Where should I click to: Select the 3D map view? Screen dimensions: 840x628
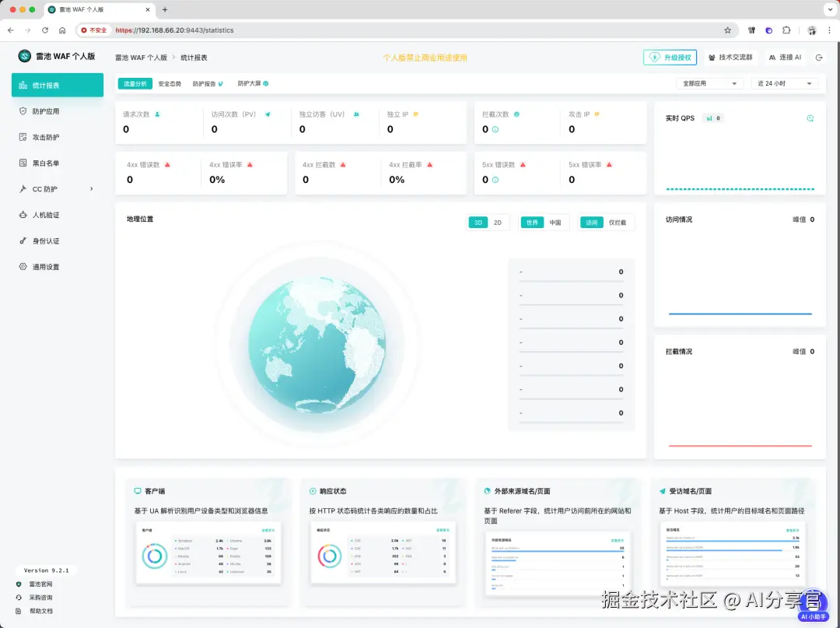click(x=478, y=223)
